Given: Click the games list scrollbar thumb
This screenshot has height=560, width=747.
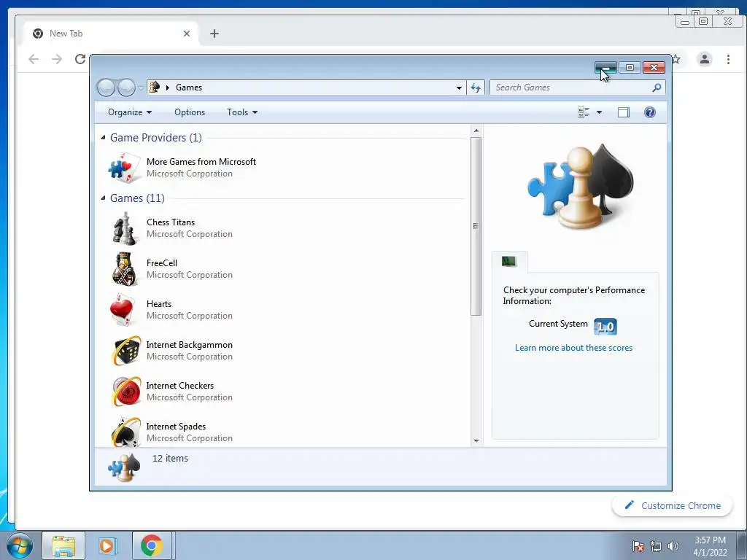Looking at the screenshot, I should tap(476, 226).
